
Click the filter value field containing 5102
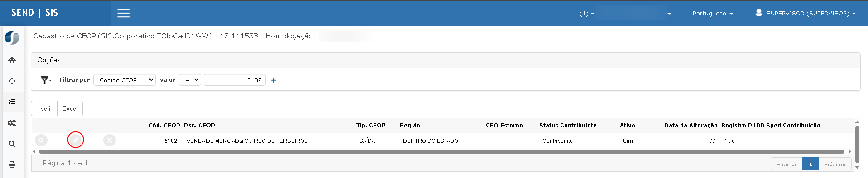pyautogui.click(x=235, y=80)
